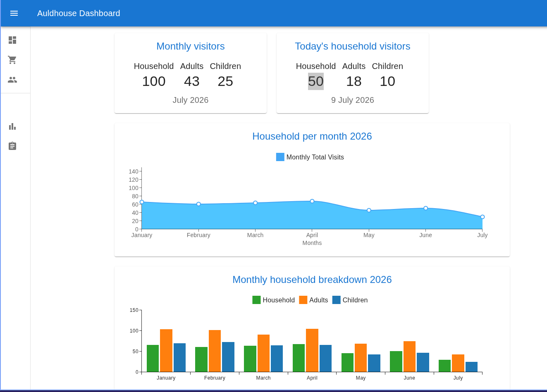Click the March data point on line chart
The height and width of the screenshot is (392, 547).
(256, 203)
